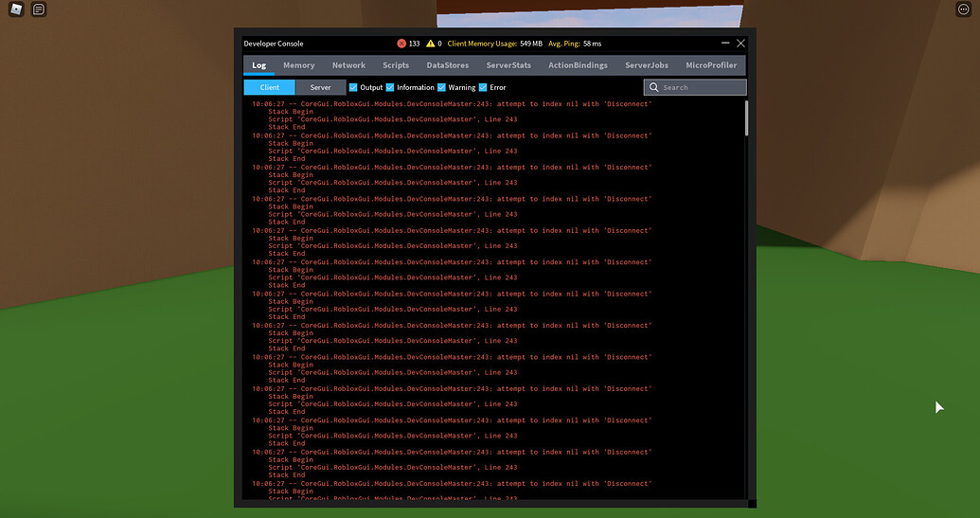Open the chat icon beside Roblox logo
Screen dimensions: 980x518
point(39,9)
